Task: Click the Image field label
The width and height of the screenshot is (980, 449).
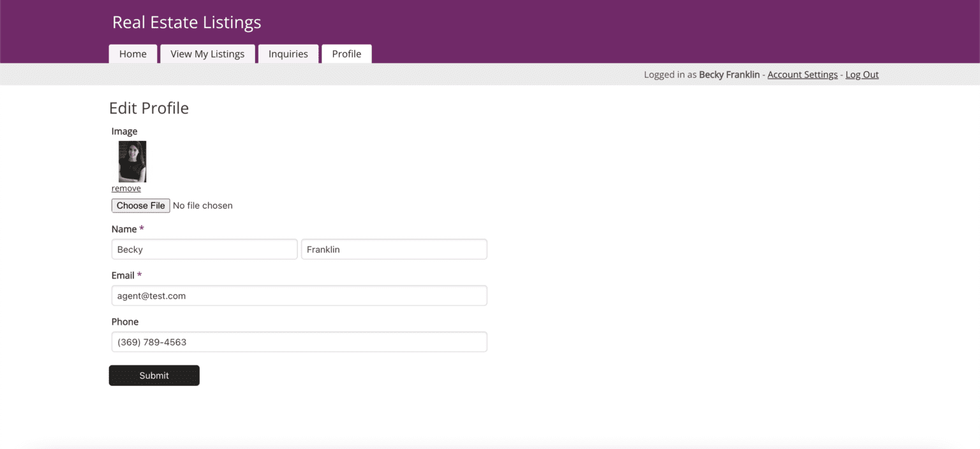Action: (x=124, y=131)
